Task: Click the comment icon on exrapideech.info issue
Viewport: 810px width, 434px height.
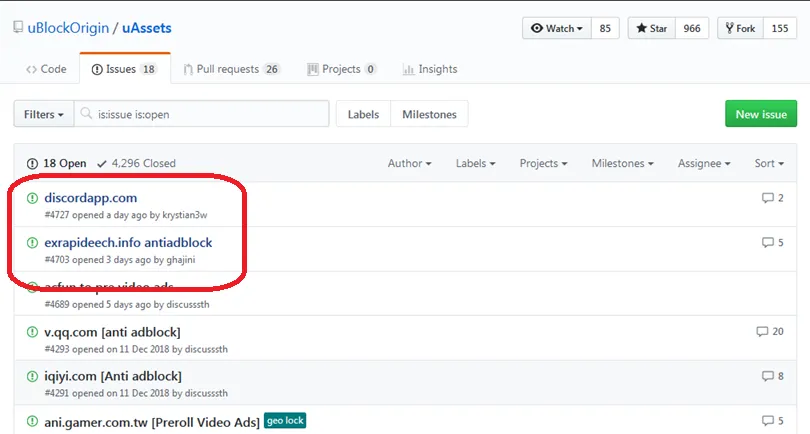Action: click(x=767, y=243)
